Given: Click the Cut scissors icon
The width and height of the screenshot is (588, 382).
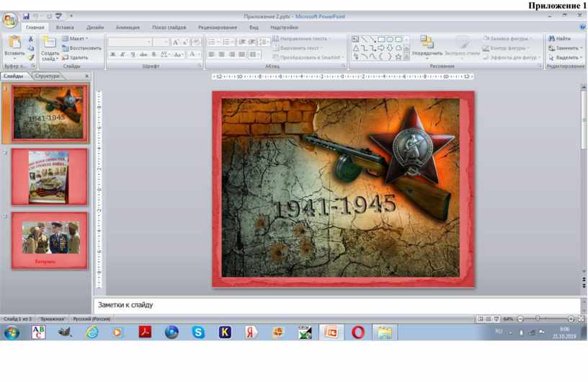Looking at the screenshot, I should pyautogui.click(x=31, y=39).
